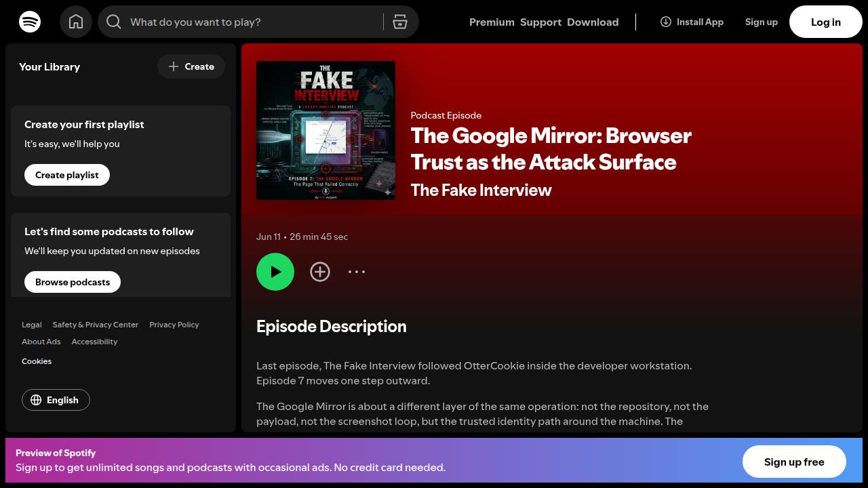Image resolution: width=868 pixels, height=488 pixels.
Task: Click the Install App download icon
Action: coord(666,22)
